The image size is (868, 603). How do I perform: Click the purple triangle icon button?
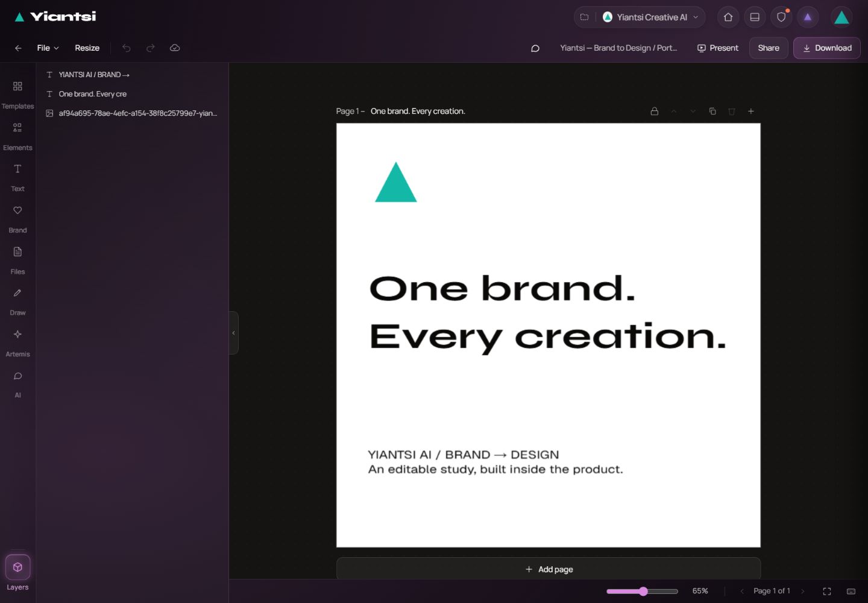[808, 17]
